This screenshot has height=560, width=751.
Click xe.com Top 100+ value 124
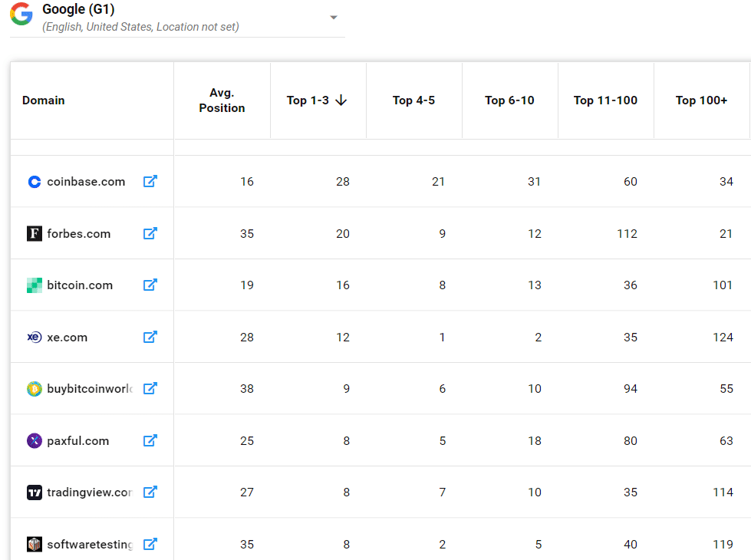point(723,338)
